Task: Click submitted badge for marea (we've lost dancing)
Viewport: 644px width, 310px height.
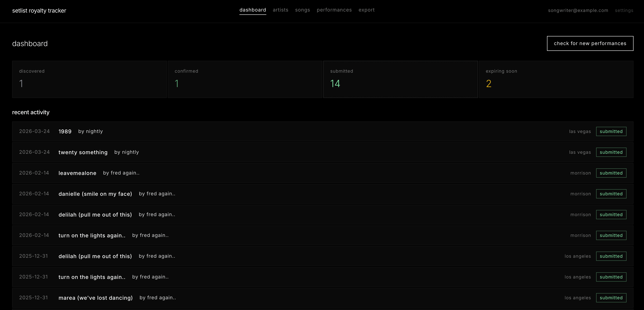Action: tap(611, 298)
